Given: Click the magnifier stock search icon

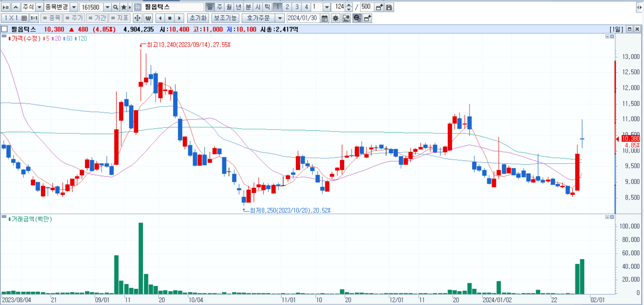Looking at the screenshot, I should [x=115, y=7].
